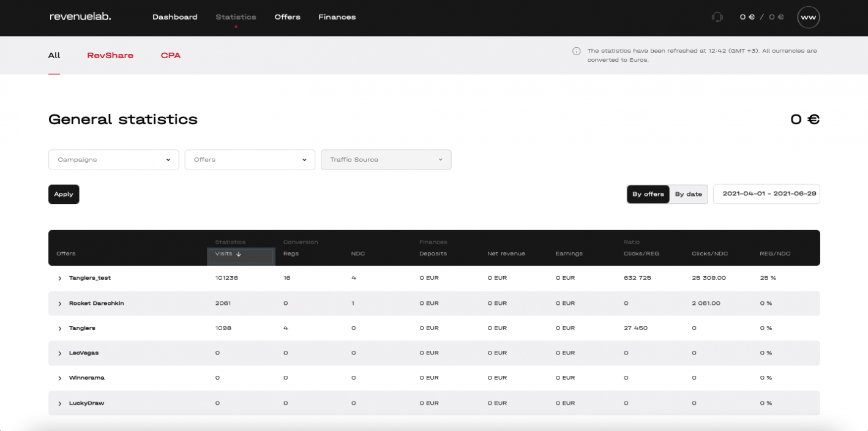Open the Statistics menu item
This screenshot has width=868, height=431.
point(236,17)
